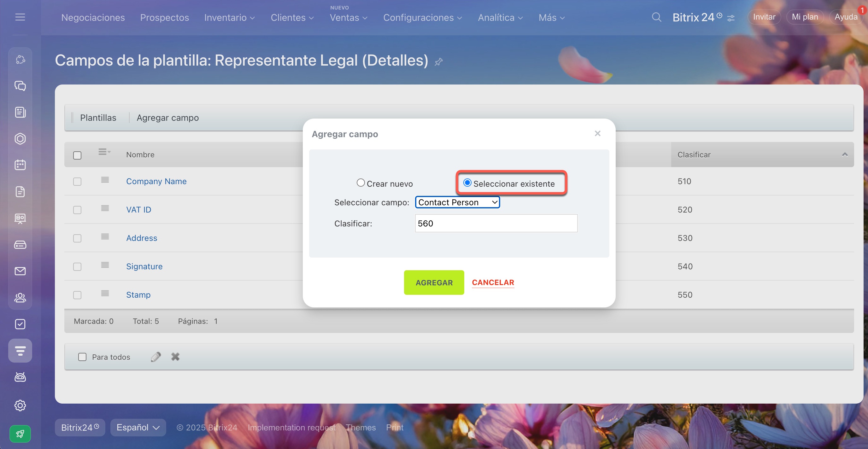Open the Español language dropdown

pos(138,428)
